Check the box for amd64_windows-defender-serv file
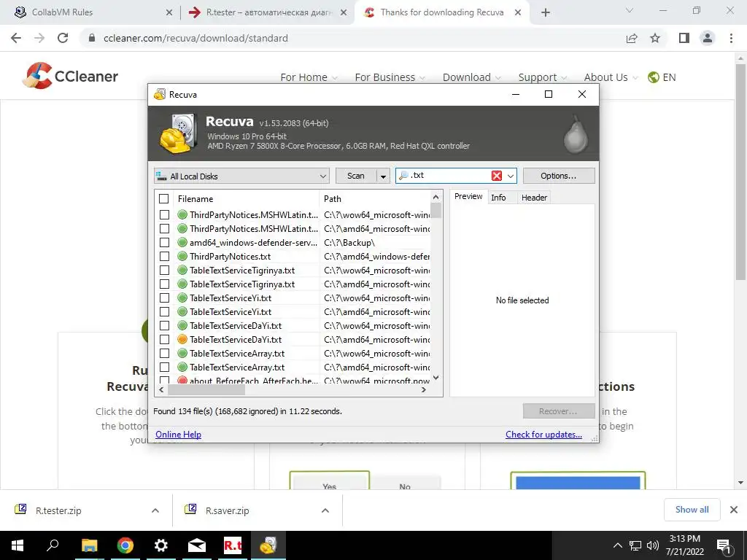The width and height of the screenshot is (747, 560). coord(164,242)
